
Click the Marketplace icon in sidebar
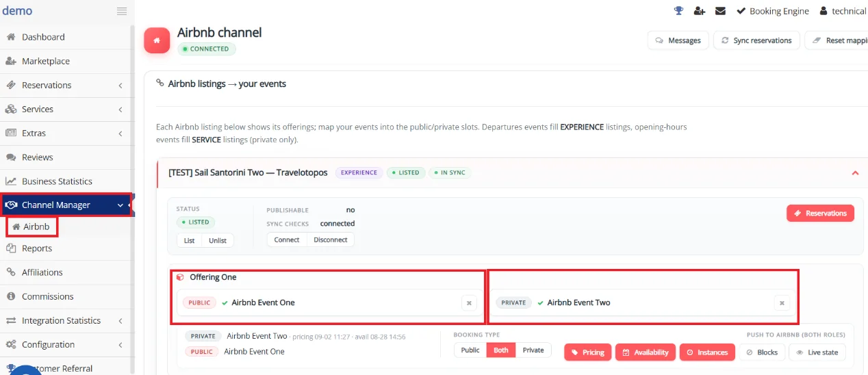[11, 61]
